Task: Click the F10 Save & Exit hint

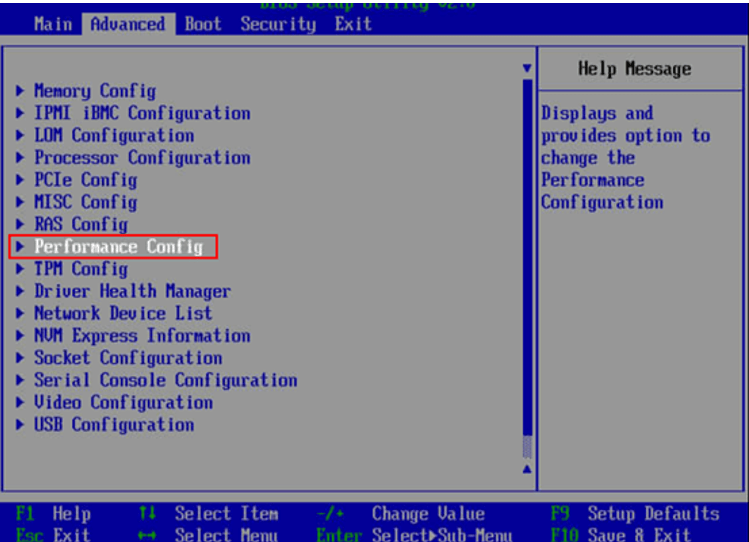Action: pos(621,534)
